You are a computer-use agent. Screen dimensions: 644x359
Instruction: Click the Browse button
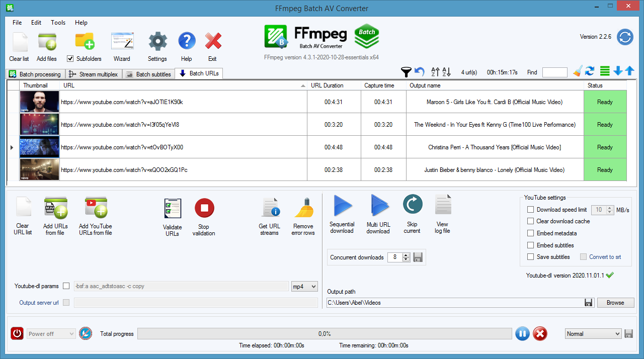pos(615,303)
